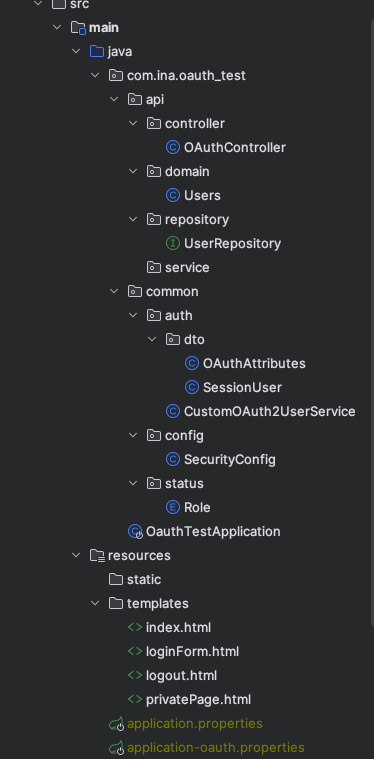The width and height of the screenshot is (374, 759).
Task: Select application-oauth.properties file
Action: click(215, 747)
